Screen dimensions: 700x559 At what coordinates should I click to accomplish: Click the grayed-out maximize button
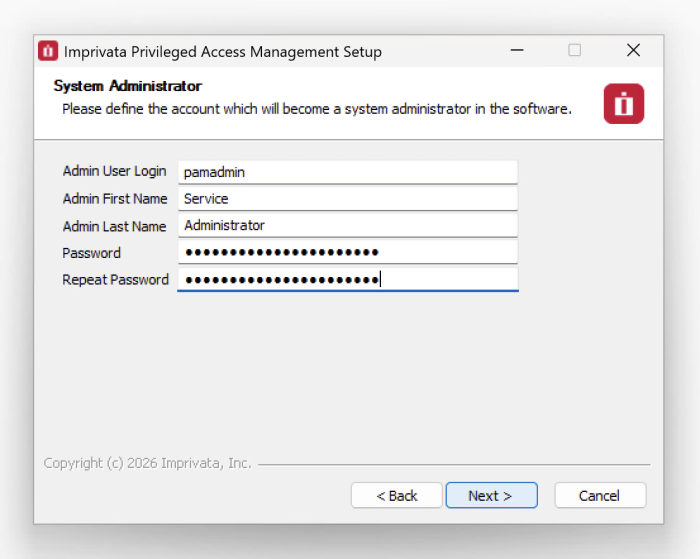click(575, 51)
